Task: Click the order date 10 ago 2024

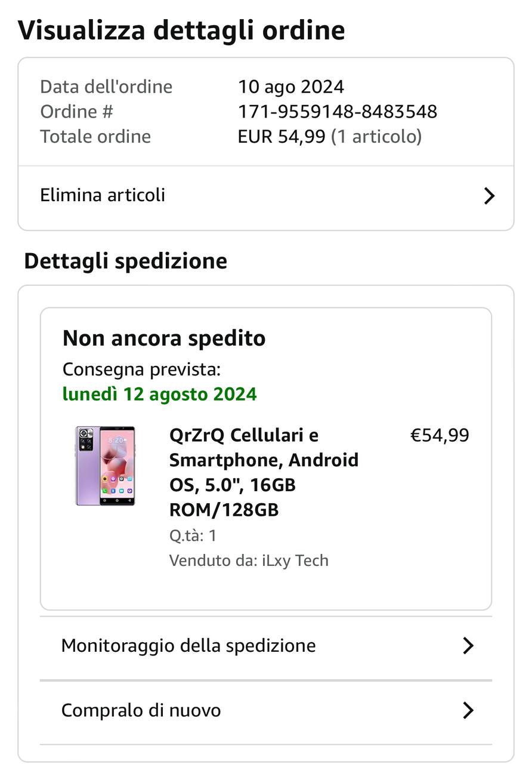Action: [x=291, y=87]
